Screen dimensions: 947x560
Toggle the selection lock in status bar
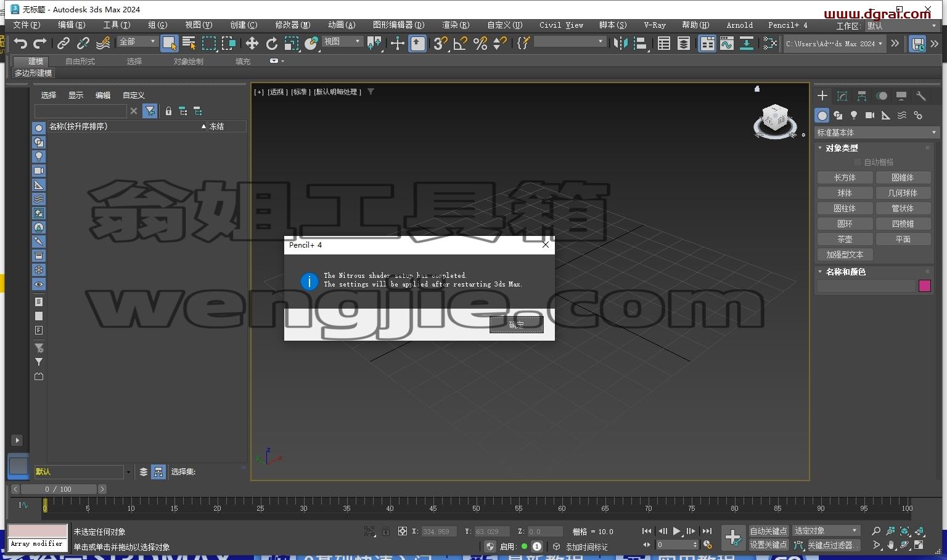[386, 531]
